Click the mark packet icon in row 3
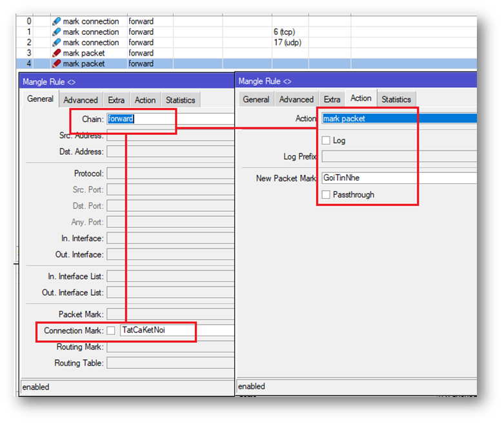This screenshot has height=424, width=504. point(57,53)
